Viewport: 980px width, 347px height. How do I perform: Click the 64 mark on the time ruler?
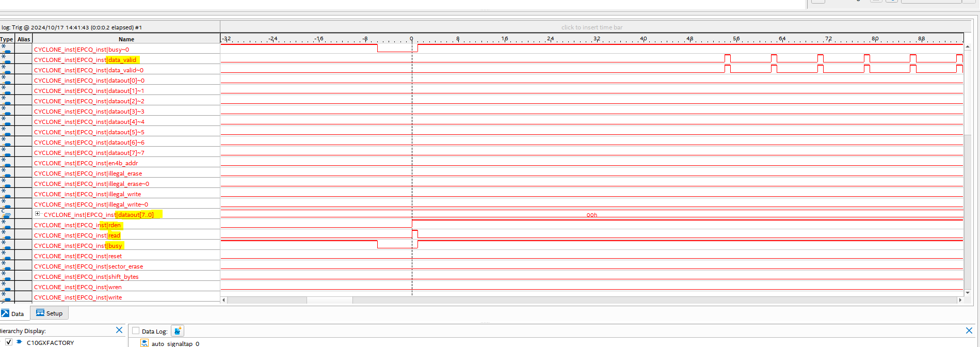pos(782,39)
